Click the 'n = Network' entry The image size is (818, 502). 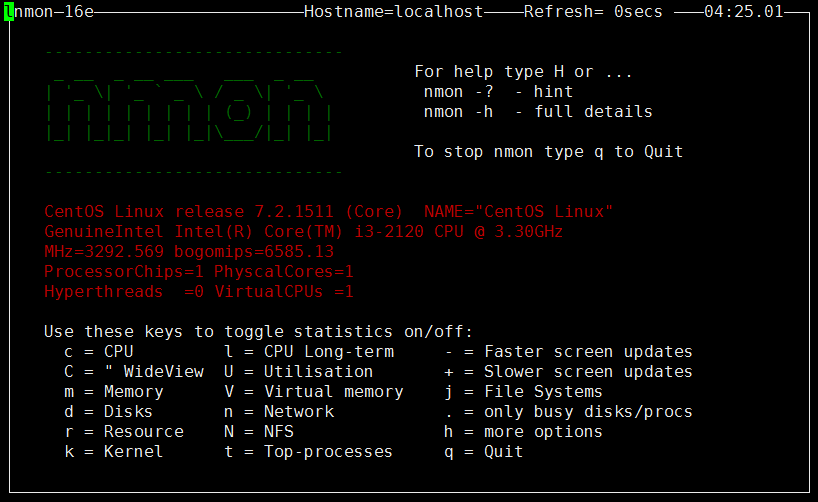pyautogui.click(x=279, y=412)
